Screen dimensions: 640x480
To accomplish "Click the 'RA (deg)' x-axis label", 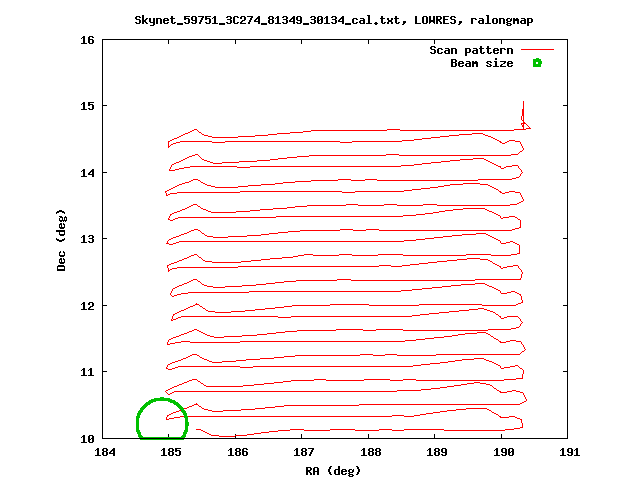I will pyautogui.click(x=333, y=471).
